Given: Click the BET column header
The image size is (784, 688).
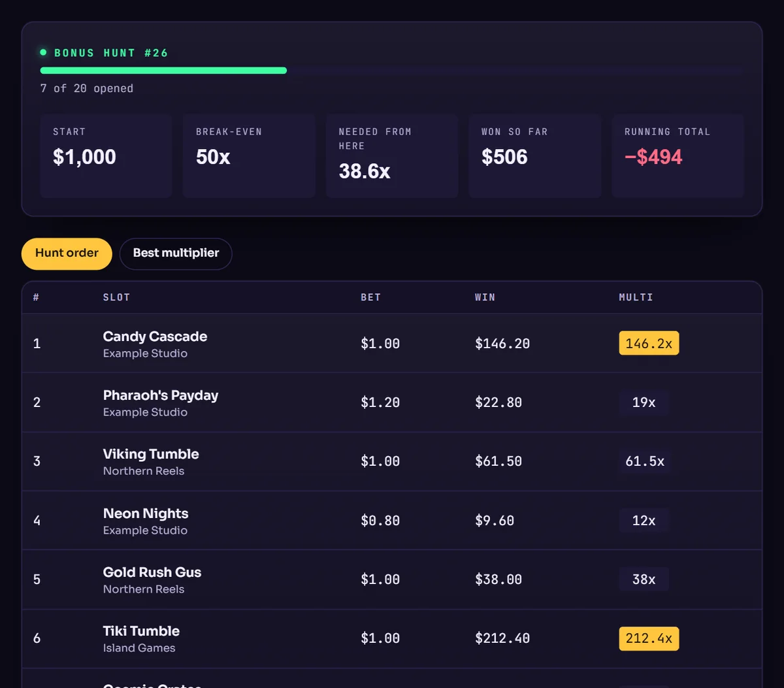Looking at the screenshot, I should tap(370, 297).
